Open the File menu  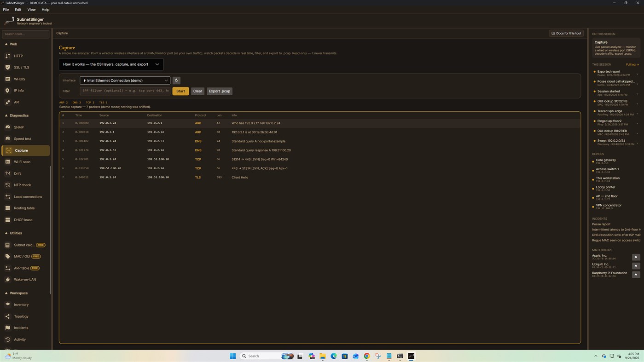[6, 10]
